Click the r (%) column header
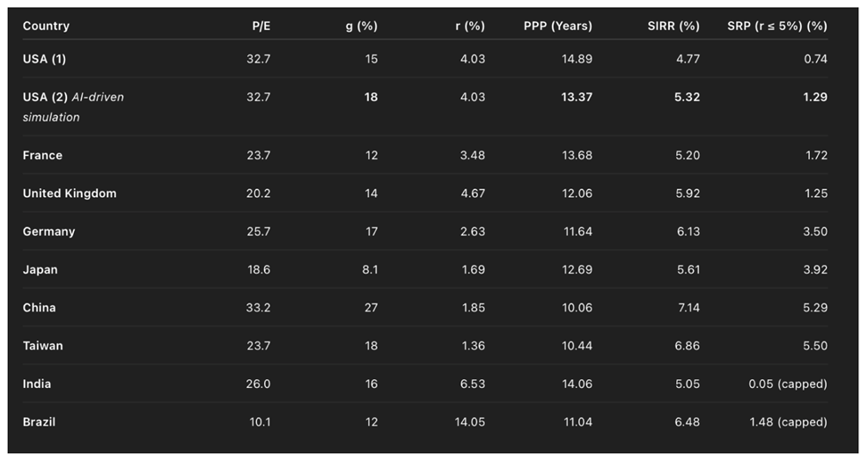Viewport: 868px width, 461px height. pos(470,26)
